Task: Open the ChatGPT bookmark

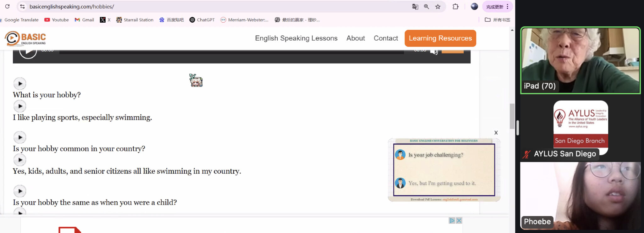Action: [202, 20]
